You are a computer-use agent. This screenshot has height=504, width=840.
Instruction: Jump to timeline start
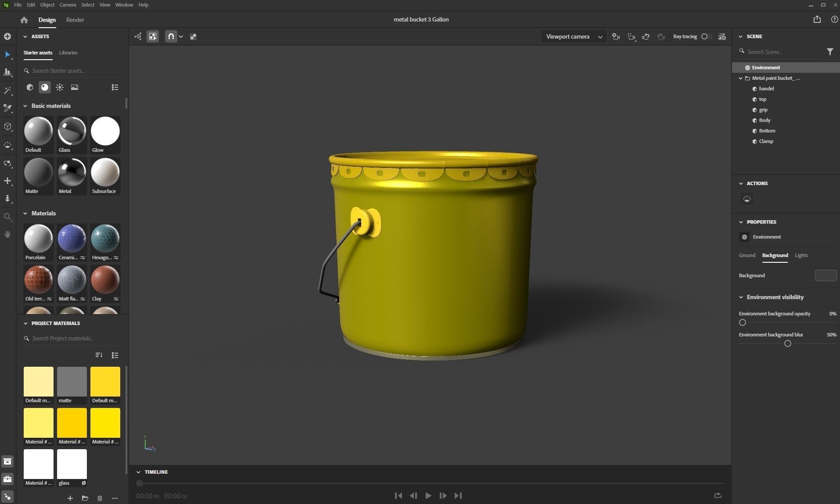pos(398,496)
